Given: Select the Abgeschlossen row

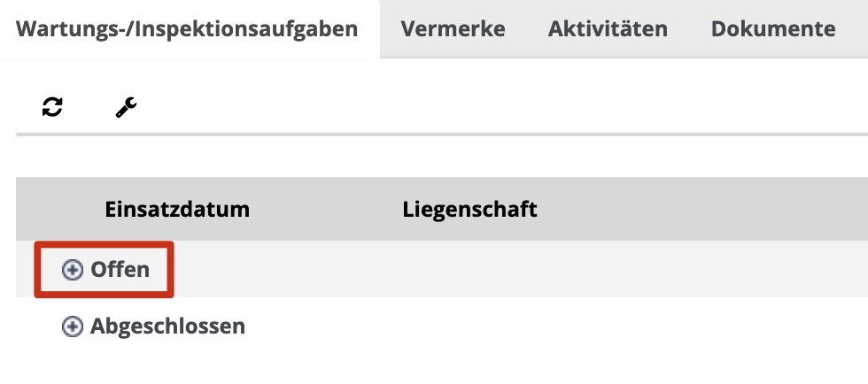Looking at the screenshot, I should click(443, 326).
